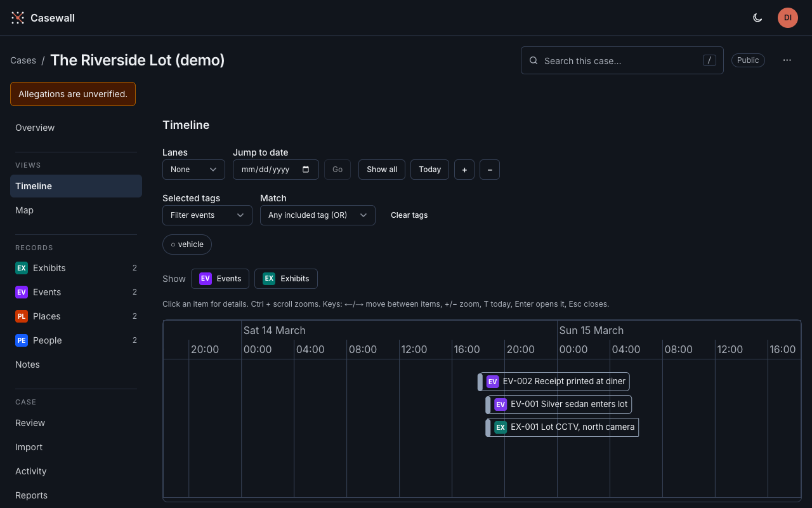This screenshot has width=812, height=508.
Task: Click the Casewall logo icon
Action: 18,18
